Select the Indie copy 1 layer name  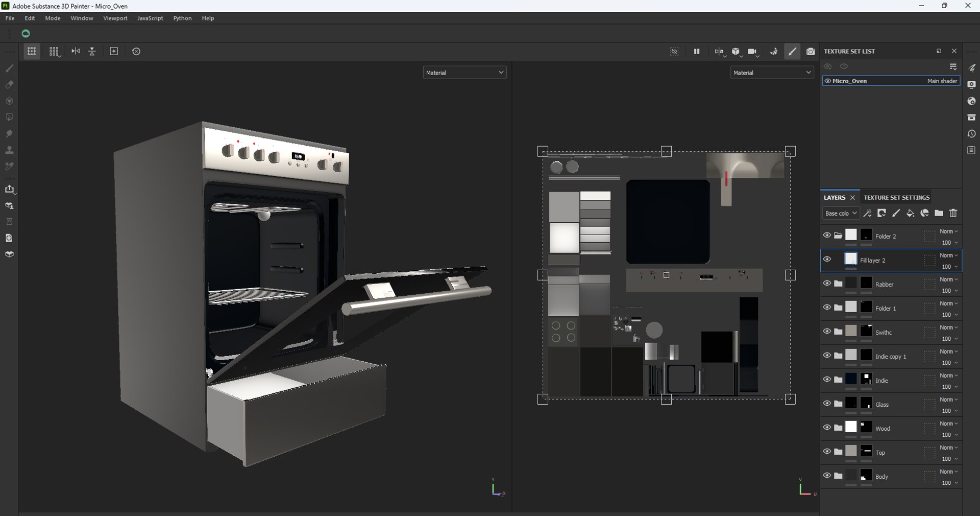(891, 357)
